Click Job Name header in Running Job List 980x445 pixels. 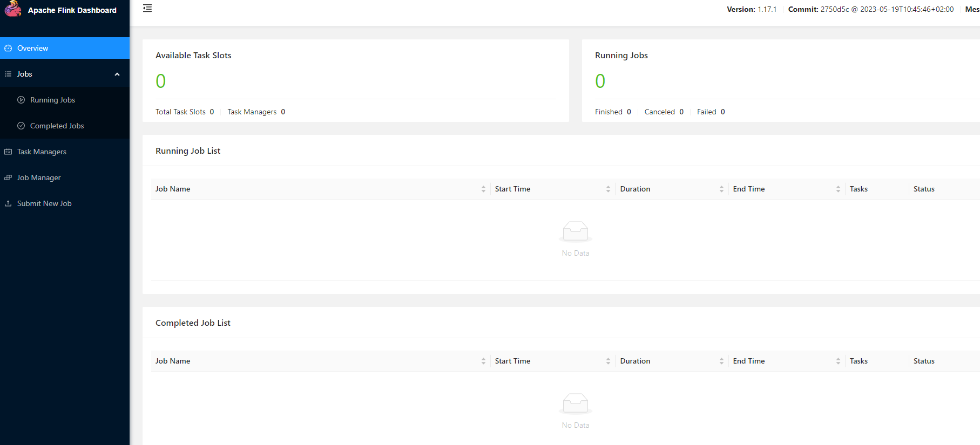click(x=173, y=189)
